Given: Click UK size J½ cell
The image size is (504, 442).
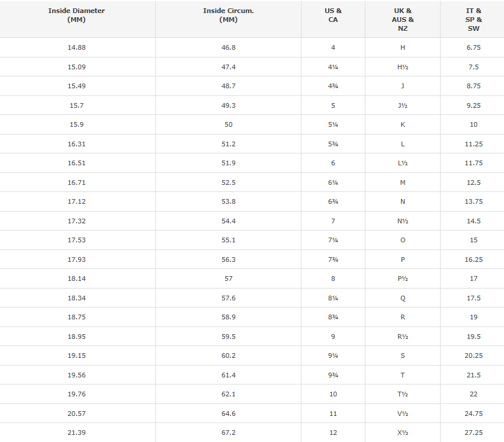Looking at the screenshot, I should [x=403, y=105].
